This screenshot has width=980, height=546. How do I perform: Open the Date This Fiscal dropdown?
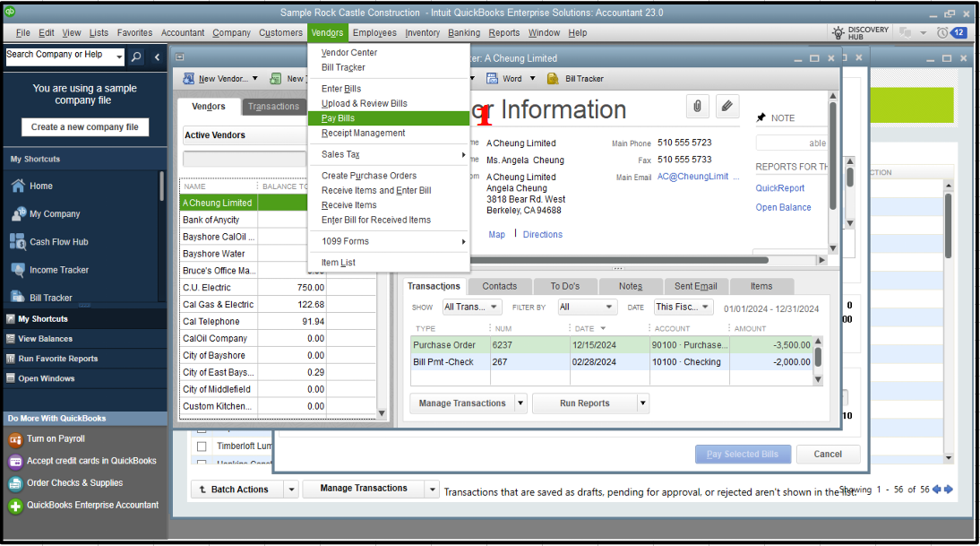pyautogui.click(x=683, y=308)
